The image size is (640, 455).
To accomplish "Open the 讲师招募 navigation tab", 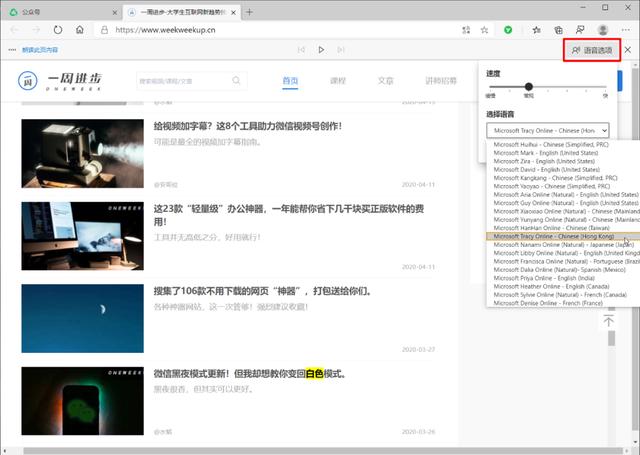I will (x=441, y=81).
